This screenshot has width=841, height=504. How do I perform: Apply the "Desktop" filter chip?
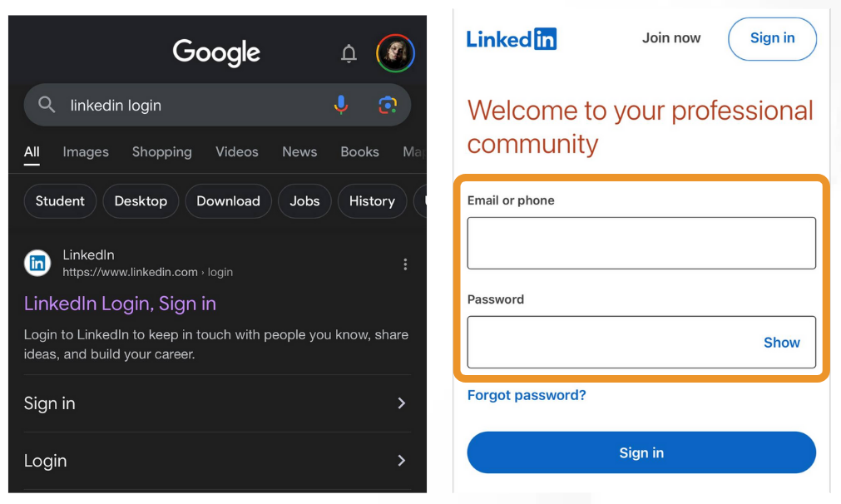(141, 201)
